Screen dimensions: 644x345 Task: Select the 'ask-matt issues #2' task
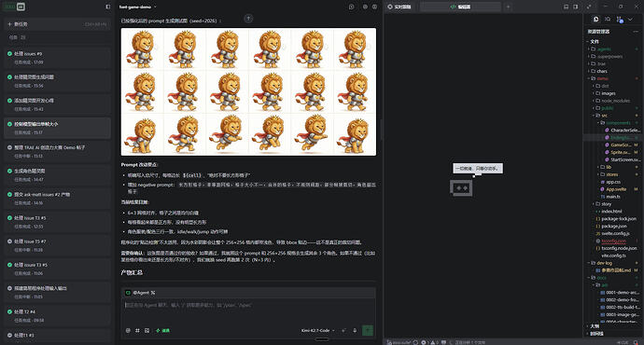57,198
